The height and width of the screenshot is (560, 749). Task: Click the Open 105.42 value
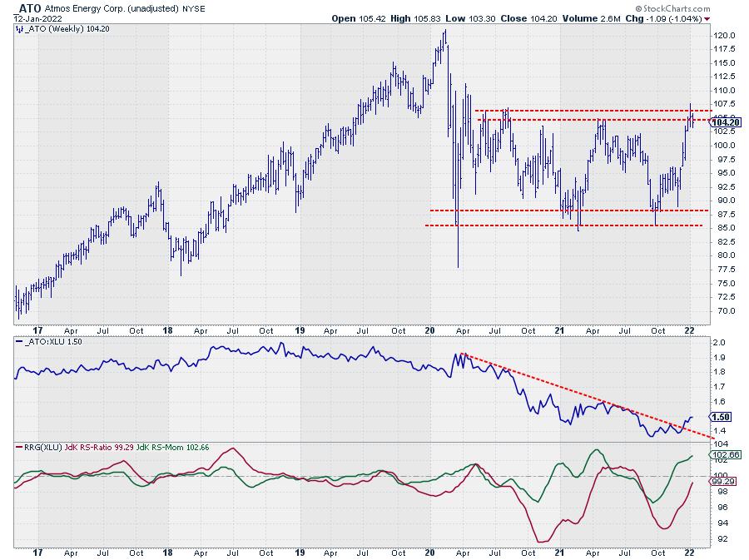358,18
